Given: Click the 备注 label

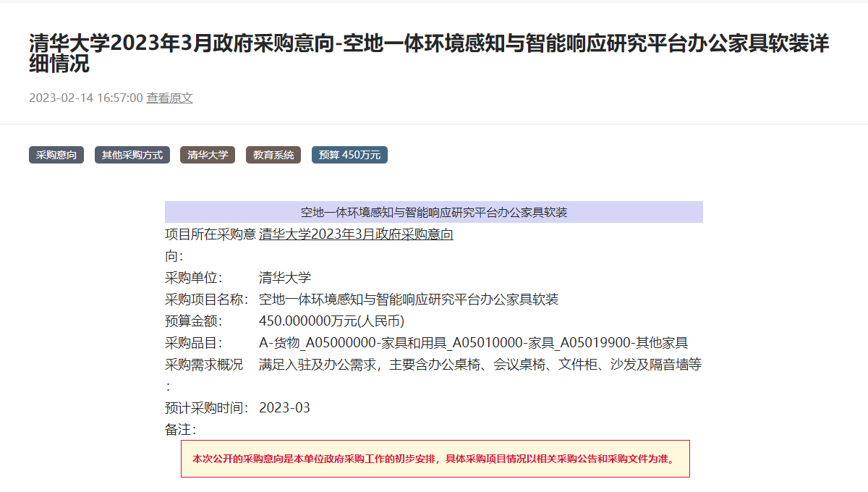Looking at the screenshot, I should click(x=180, y=430).
